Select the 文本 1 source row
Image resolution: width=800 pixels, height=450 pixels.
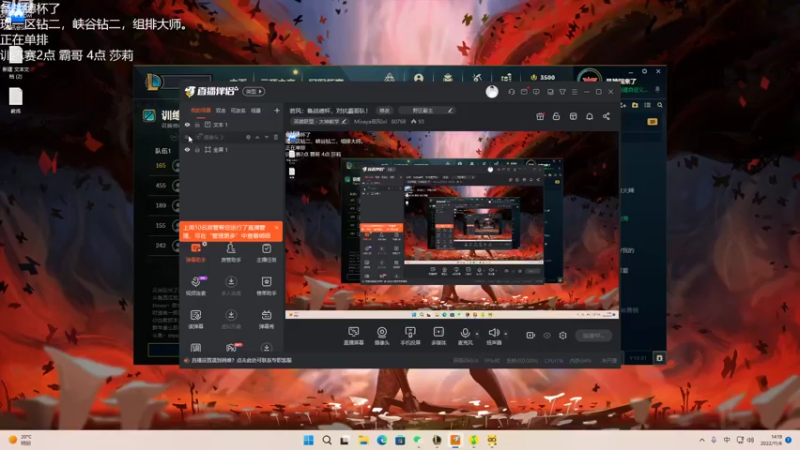[231, 124]
